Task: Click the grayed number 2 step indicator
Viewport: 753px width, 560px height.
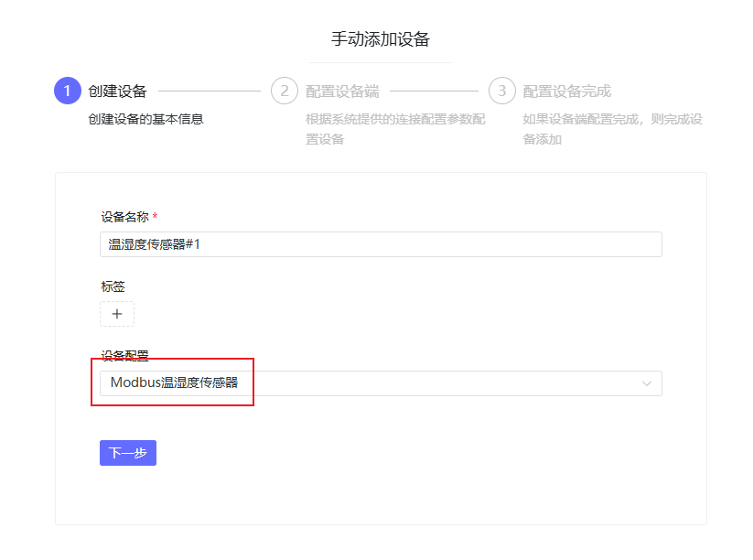Action: click(285, 90)
